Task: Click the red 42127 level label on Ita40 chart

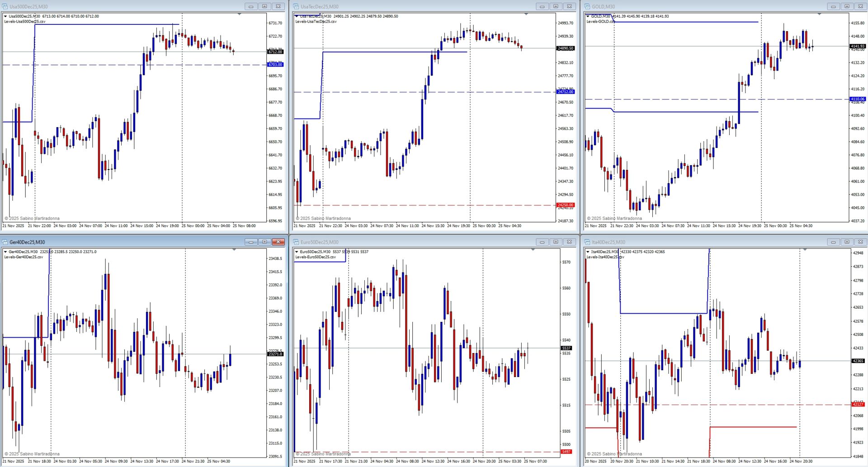Action: 858,405
